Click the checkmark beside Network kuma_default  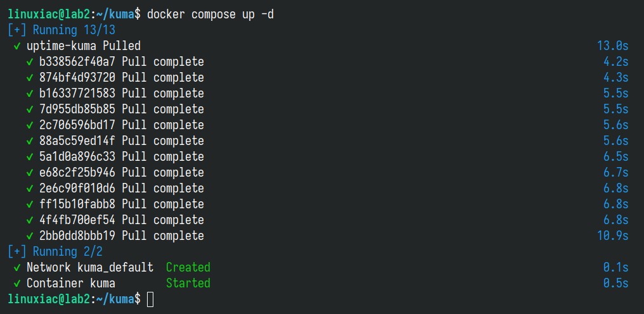tap(17, 268)
